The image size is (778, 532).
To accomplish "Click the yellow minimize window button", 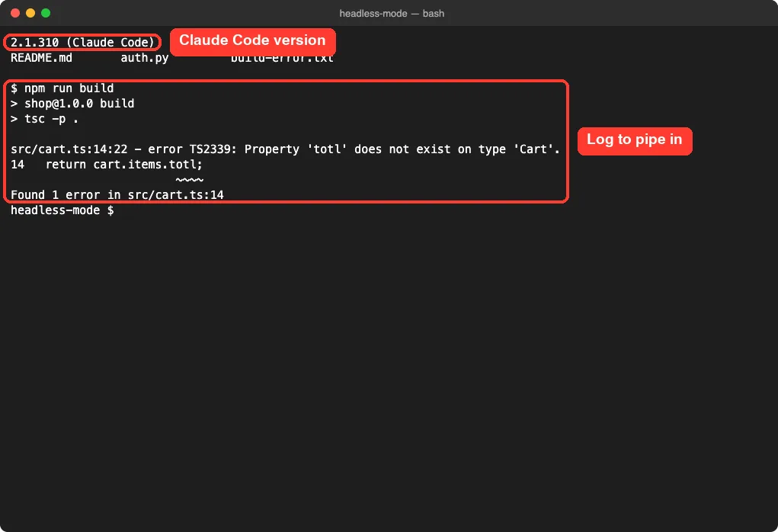I will [x=30, y=13].
